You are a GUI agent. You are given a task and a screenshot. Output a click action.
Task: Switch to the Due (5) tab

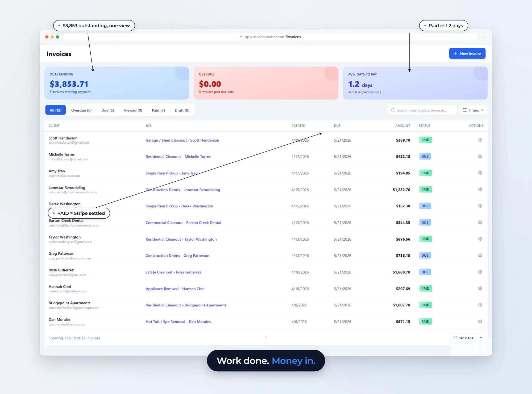click(x=108, y=110)
